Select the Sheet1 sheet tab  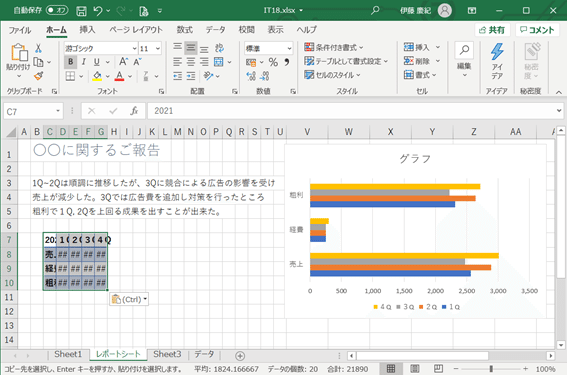pos(68,354)
